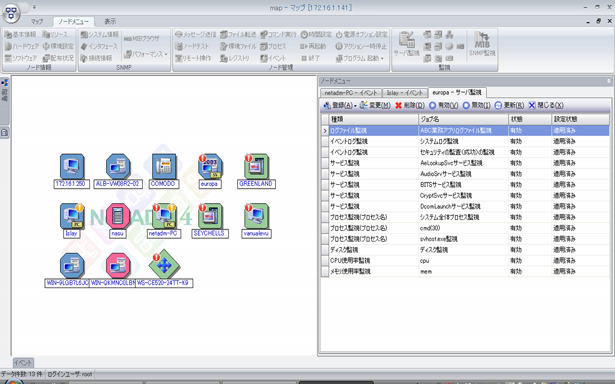Open 基本情報 in the ノード情報 group
The width and height of the screenshot is (615, 384).
(x=20, y=35)
